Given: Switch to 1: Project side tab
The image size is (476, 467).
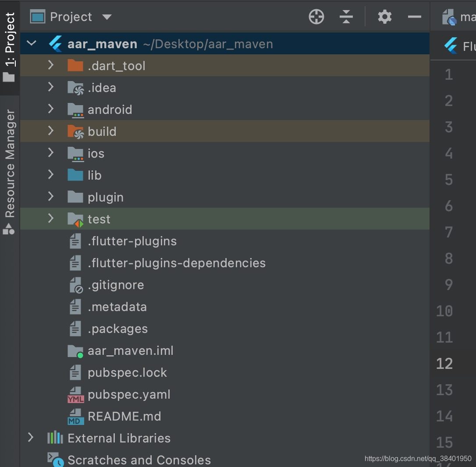Looking at the screenshot, I should tap(9, 47).
